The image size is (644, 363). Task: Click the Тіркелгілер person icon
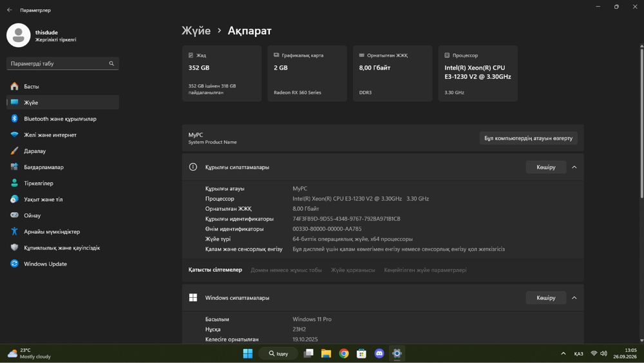pyautogui.click(x=14, y=183)
